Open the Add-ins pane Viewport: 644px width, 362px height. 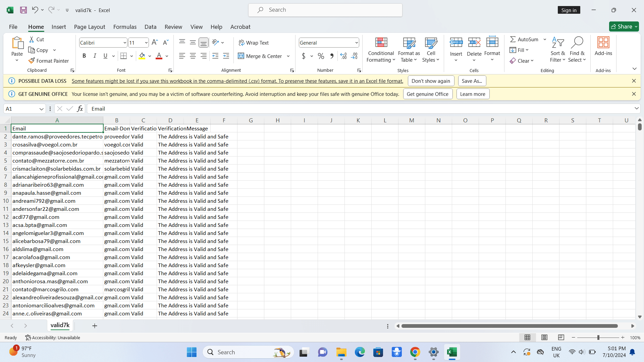(x=603, y=46)
